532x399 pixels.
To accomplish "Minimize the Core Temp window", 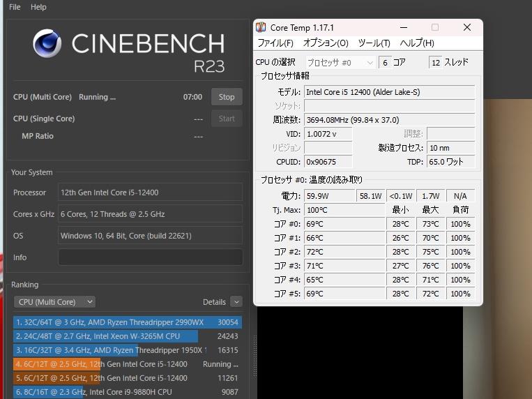I will click(x=404, y=27).
